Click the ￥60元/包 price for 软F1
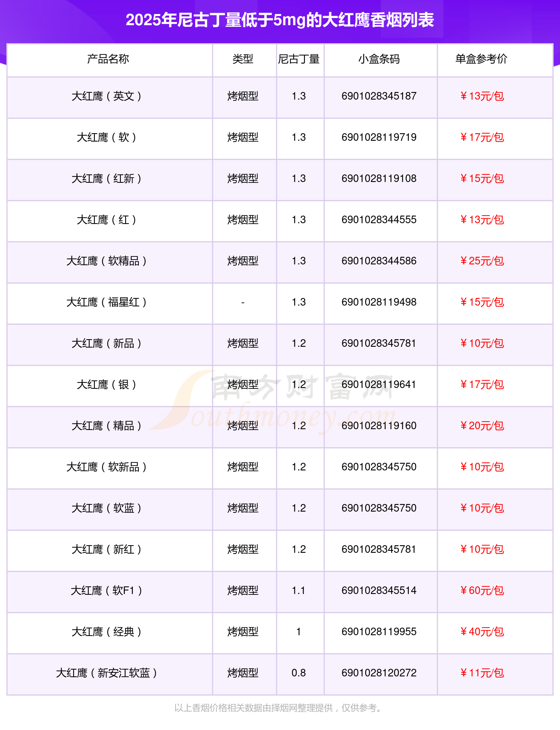The image size is (560, 730). 482,591
